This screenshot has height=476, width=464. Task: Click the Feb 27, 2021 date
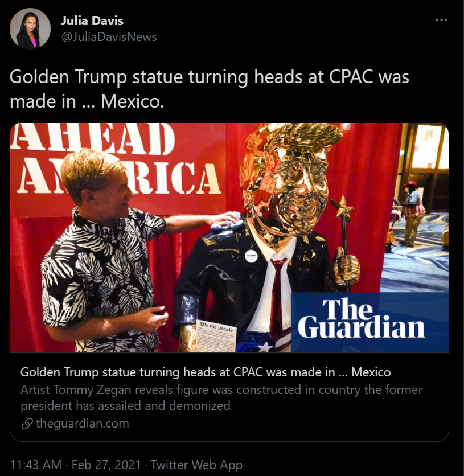click(x=106, y=465)
